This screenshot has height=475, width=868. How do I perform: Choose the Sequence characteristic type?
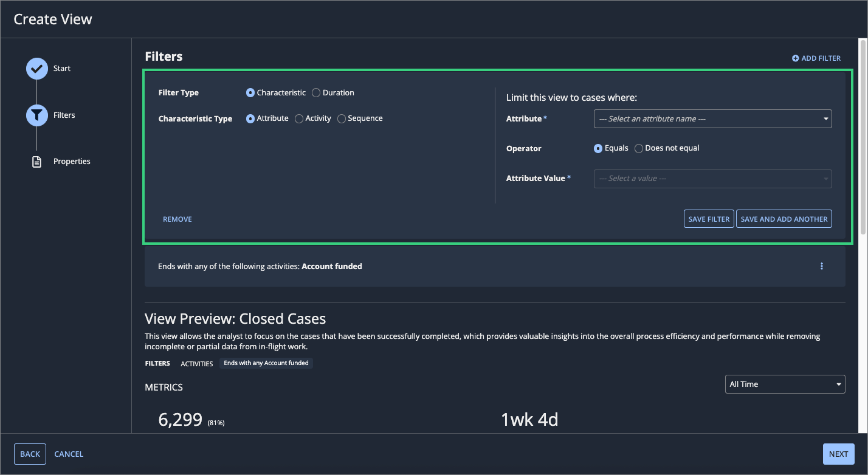coord(342,119)
